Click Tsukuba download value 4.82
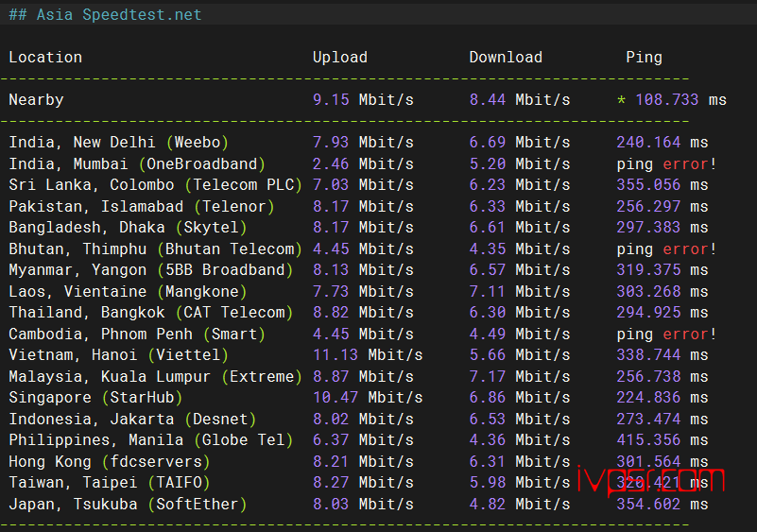The width and height of the screenshot is (757, 532). point(487,504)
